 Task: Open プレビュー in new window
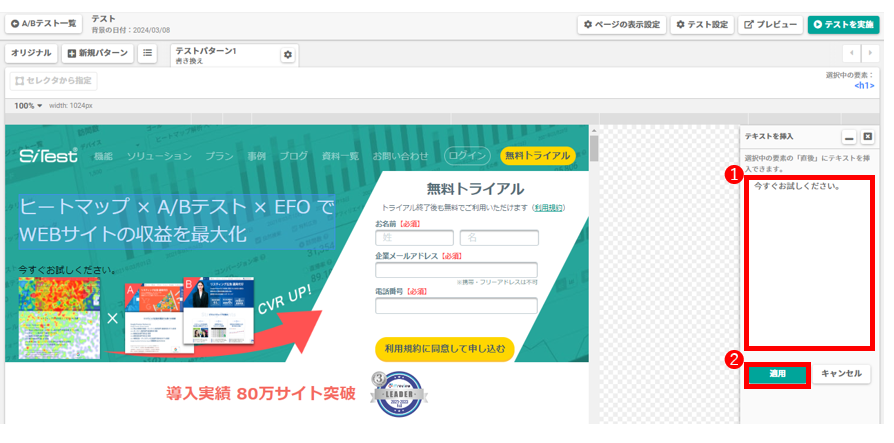point(770,25)
